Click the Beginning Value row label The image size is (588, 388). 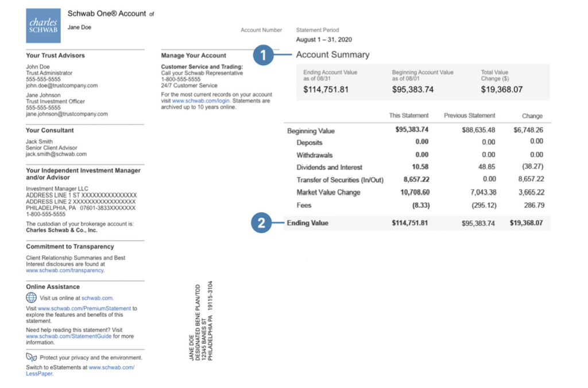point(311,131)
